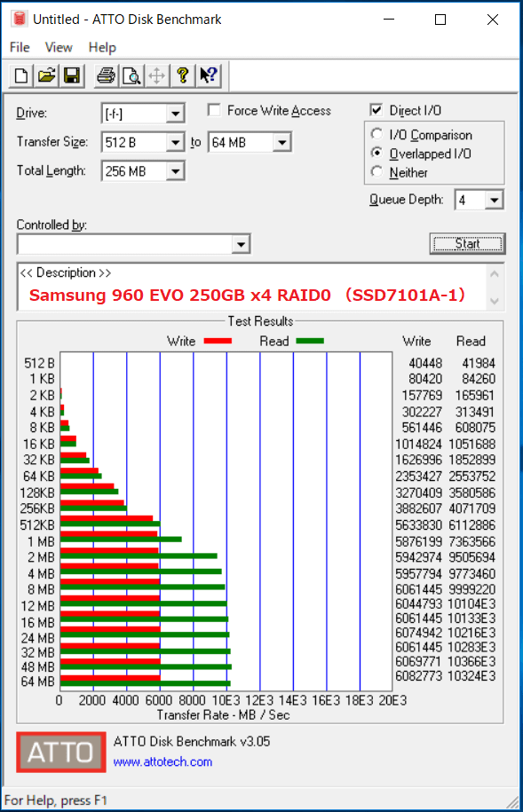The image size is (523, 812).
Task: Click the 1 MB row label in chart
Action: point(41,542)
